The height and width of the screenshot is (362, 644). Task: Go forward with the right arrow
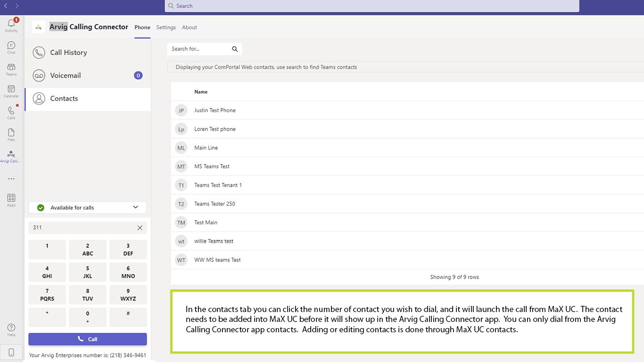pyautogui.click(x=17, y=6)
